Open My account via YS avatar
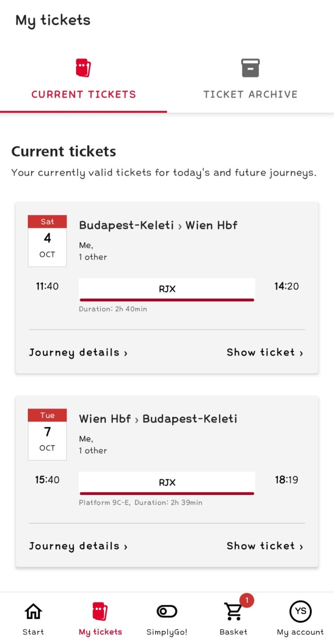The width and height of the screenshot is (334, 644). click(300, 611)
